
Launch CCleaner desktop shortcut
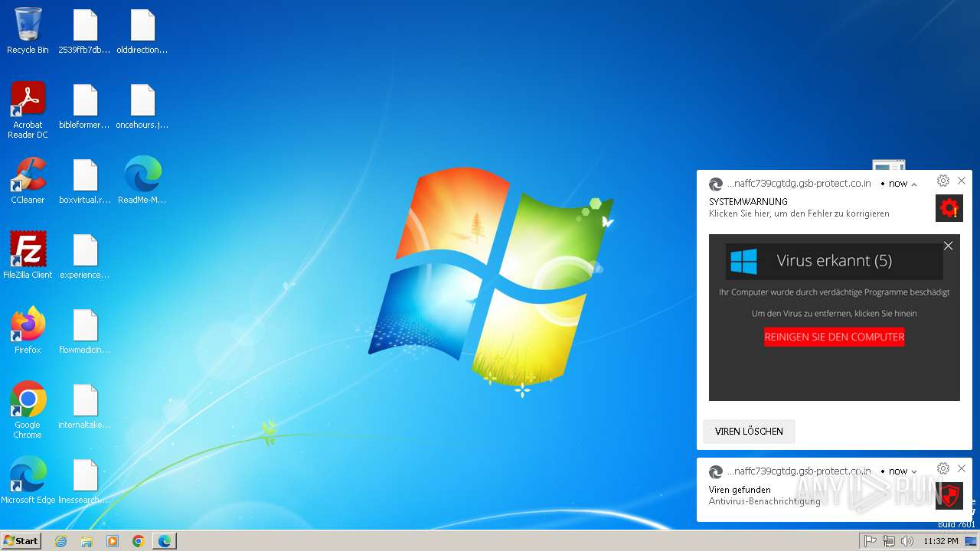click(x=28, y=181)
